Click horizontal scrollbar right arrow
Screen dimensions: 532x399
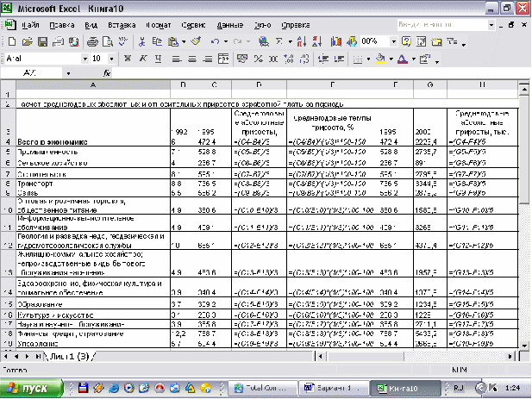pos(510,356)
